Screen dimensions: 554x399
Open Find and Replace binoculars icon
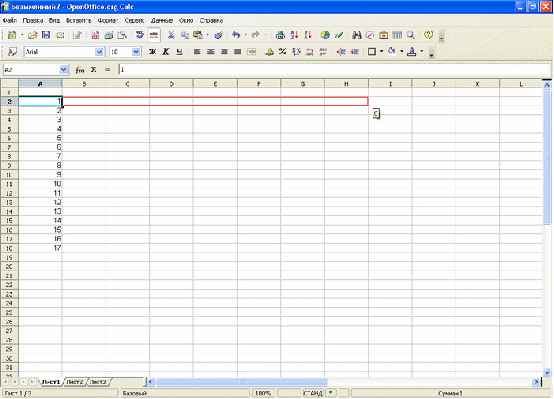coord(356,35)
